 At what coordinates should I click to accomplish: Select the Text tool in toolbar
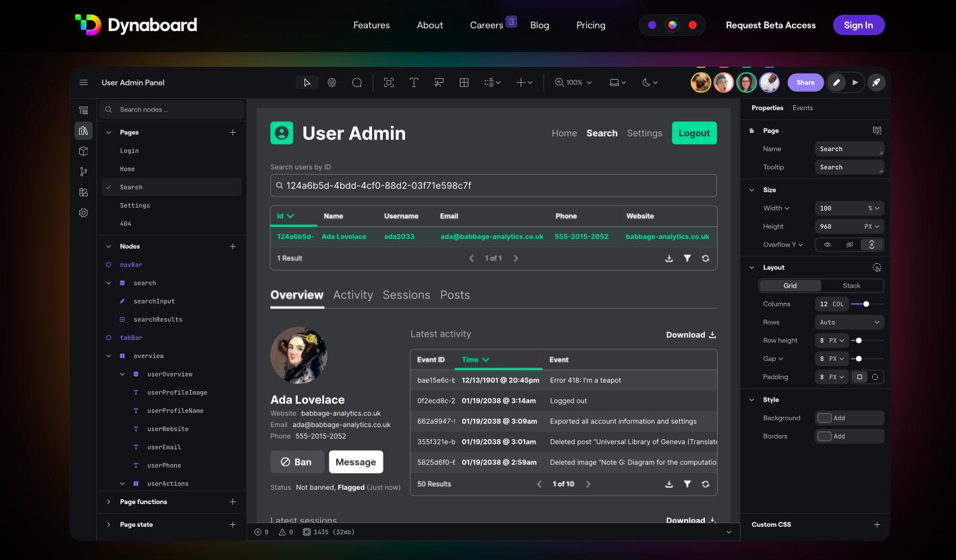coord(414,82)
